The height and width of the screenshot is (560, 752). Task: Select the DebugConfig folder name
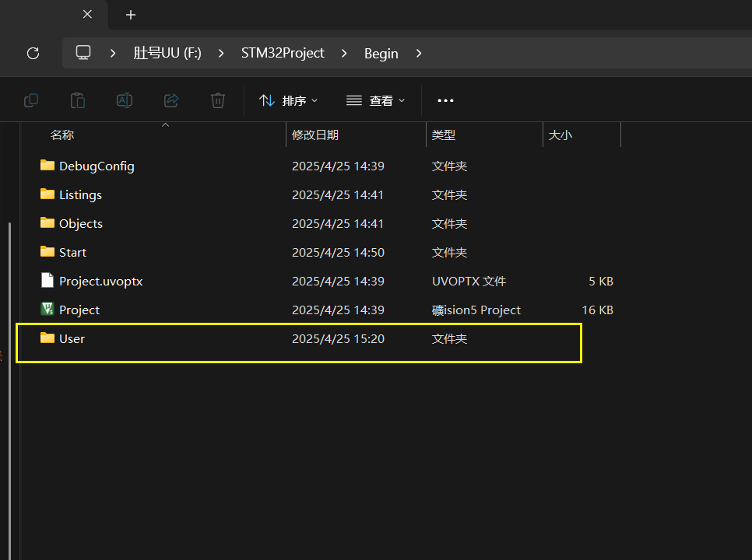97,166
